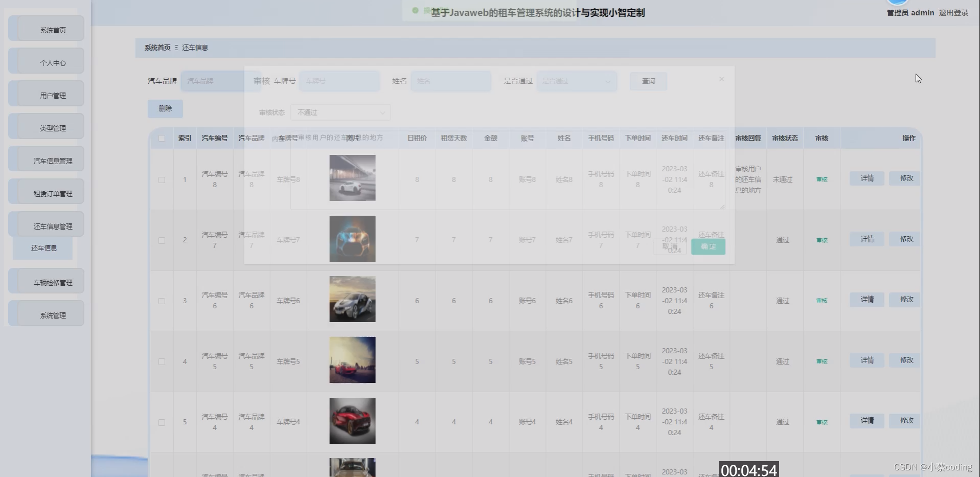Click the green 审核 link in row 3
This screenshot has height=477, width=980.
[x=822, y=301]
